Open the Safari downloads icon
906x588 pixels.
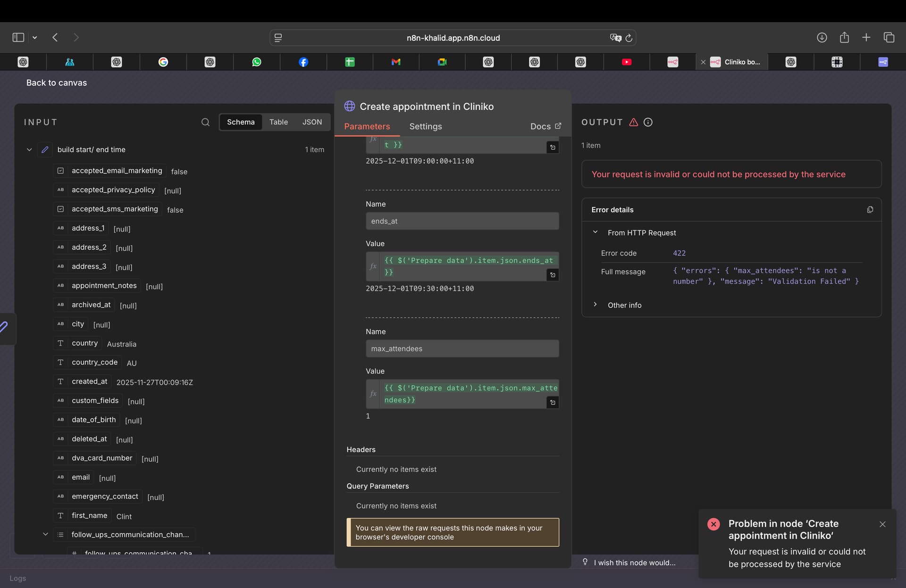tap(822, 37)
